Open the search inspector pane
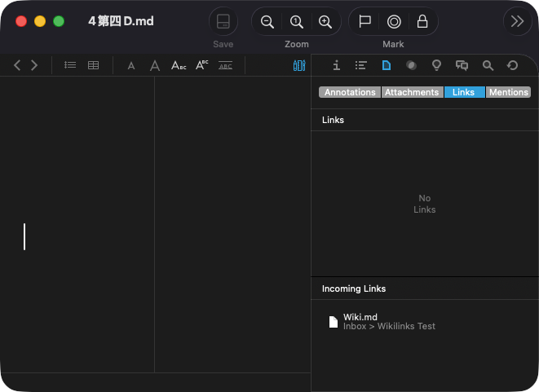 click(488, 65)
